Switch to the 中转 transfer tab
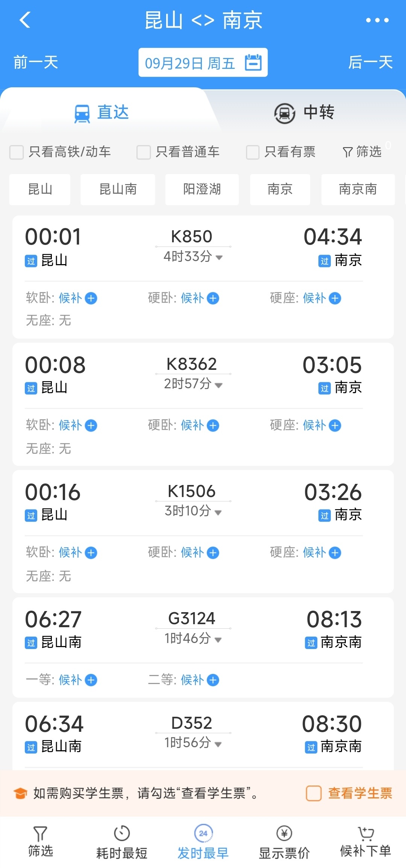The image size is (406, 868). 304,112
